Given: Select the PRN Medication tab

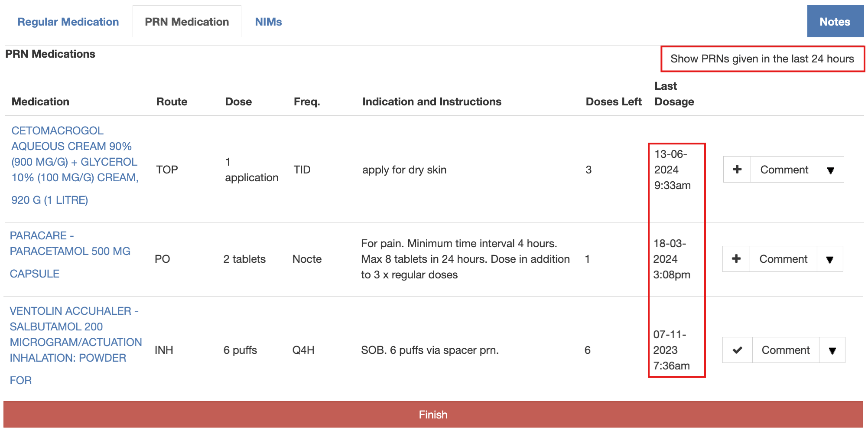Looking at the screenshot, I should pos(187,22).
